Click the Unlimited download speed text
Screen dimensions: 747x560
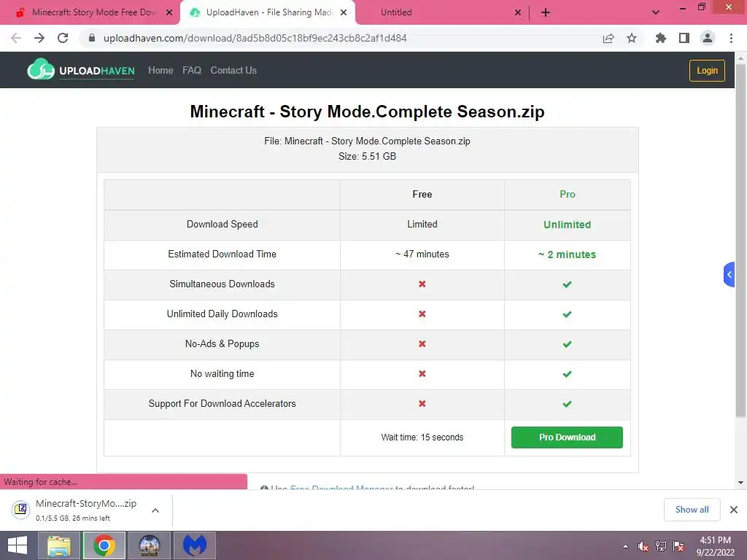tap(567, 225)
